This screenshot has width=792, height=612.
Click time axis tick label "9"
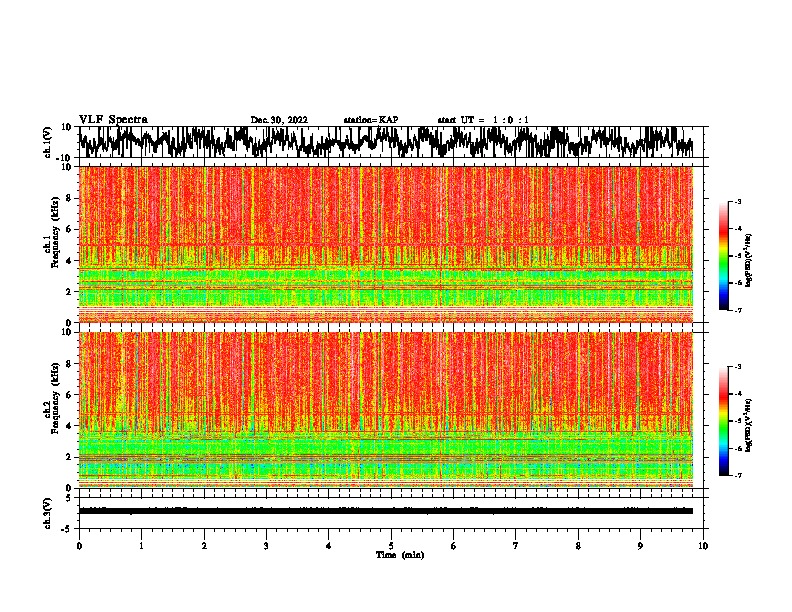coord(640,545)
